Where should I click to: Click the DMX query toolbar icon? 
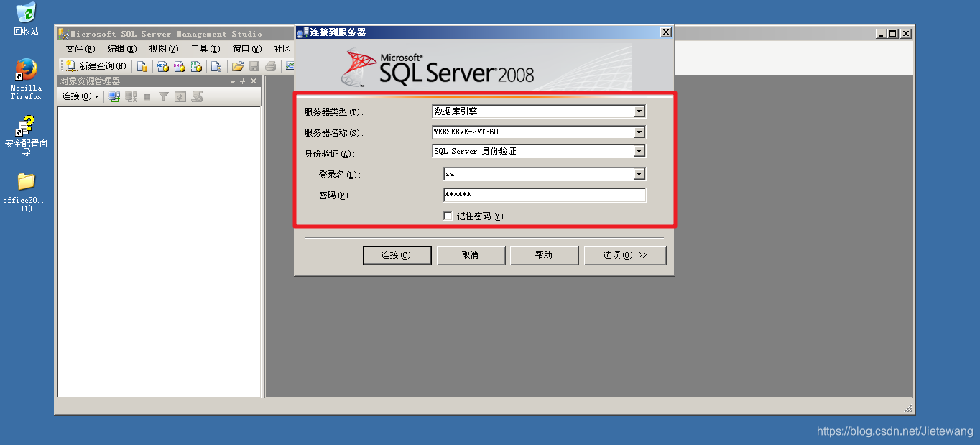click(x=180, y=66)
